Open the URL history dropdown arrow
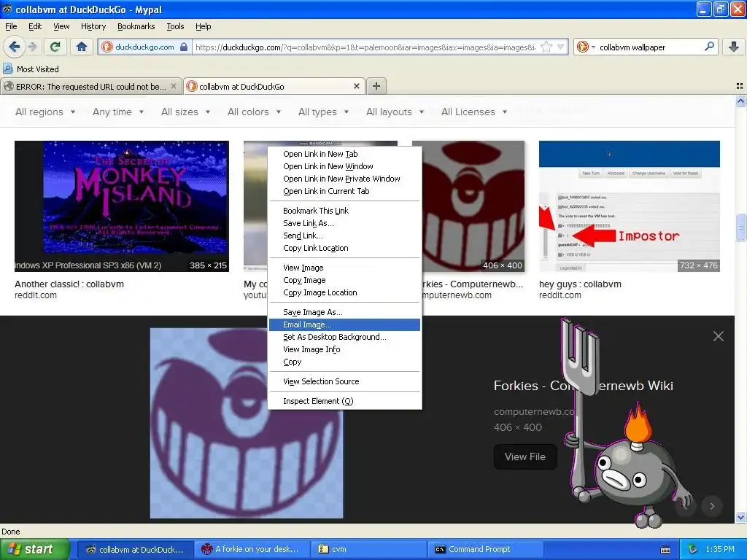747x560 pixels. tap(561, 47)
